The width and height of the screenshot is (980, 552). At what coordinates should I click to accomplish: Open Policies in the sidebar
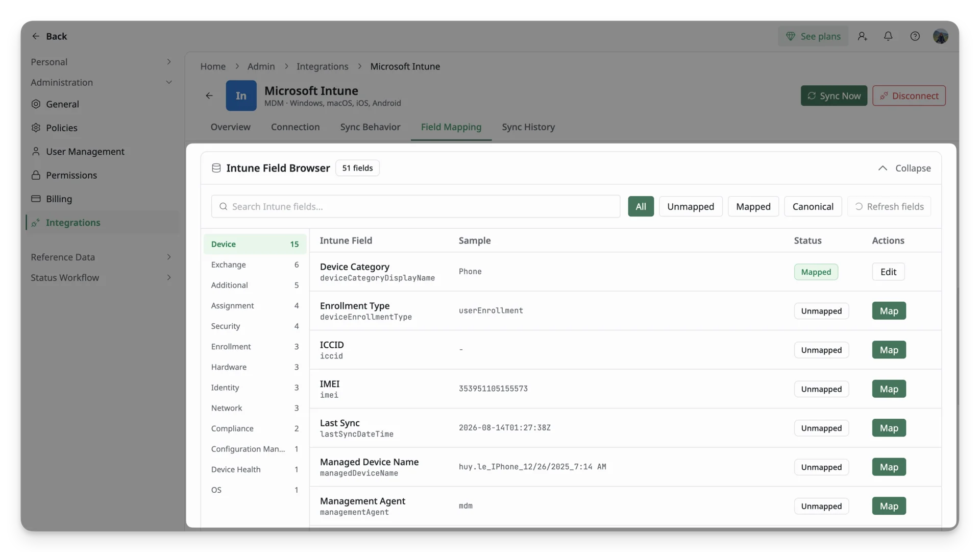pyautogui.click(x=102, y=128)
